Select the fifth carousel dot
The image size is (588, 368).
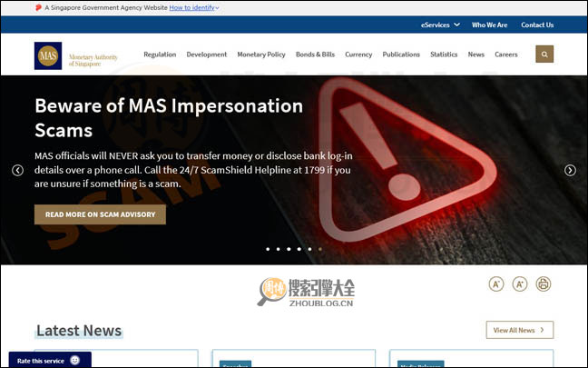pyautogui.click(x=309, y=249)
